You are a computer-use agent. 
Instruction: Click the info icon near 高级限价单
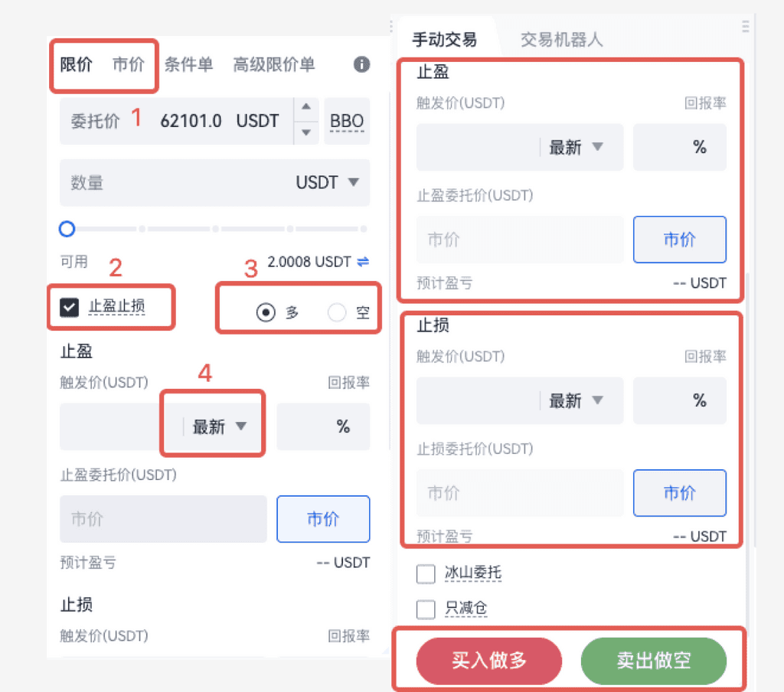tap(361, 64)
